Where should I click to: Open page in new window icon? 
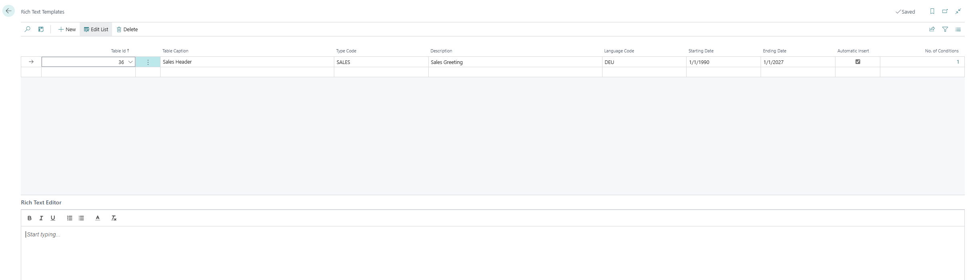pyautogui.click(x=945, y=11)
